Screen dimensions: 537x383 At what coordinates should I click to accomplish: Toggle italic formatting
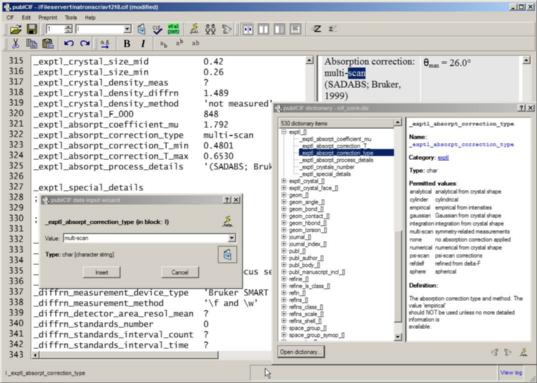click(x=143, y=44)
